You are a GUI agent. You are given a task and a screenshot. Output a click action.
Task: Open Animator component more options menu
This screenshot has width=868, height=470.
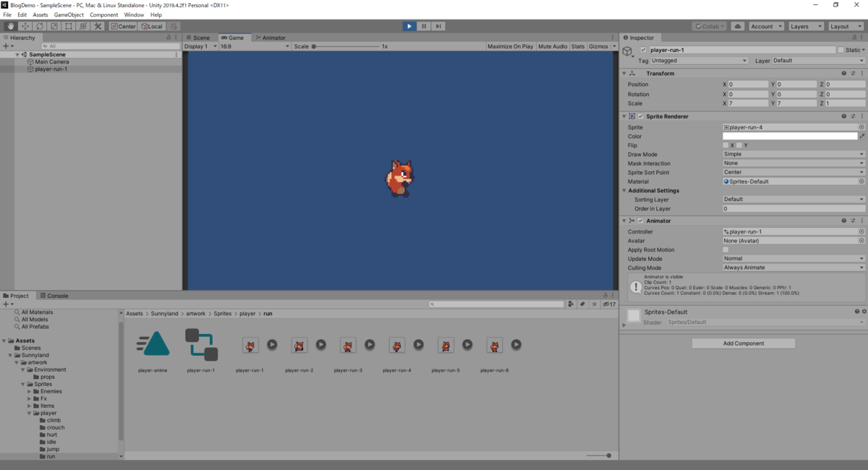tap(862, 221)
